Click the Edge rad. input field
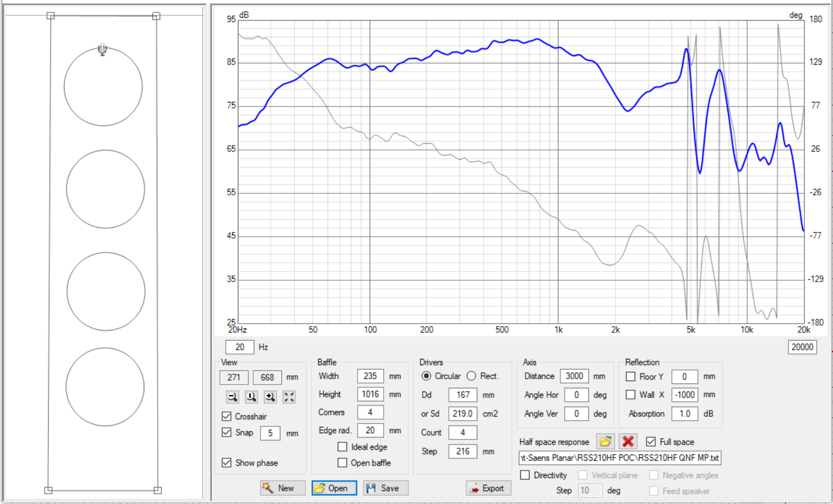The height and width of the screenshot is (504, 833). [370, 430]
